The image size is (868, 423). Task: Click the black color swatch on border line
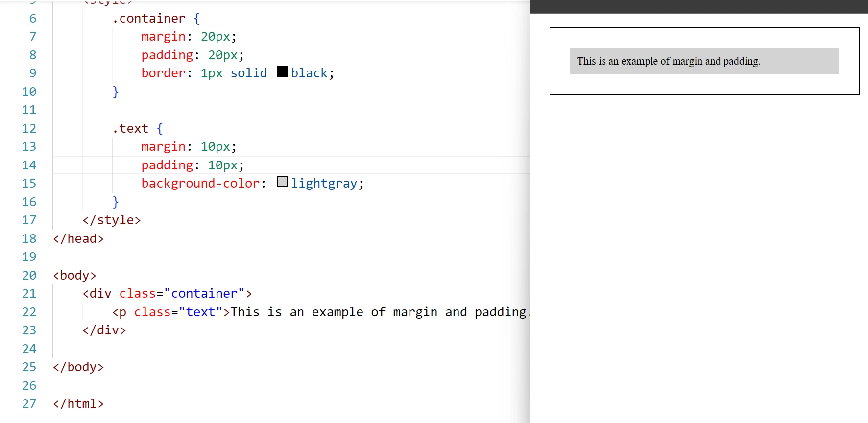283,71
